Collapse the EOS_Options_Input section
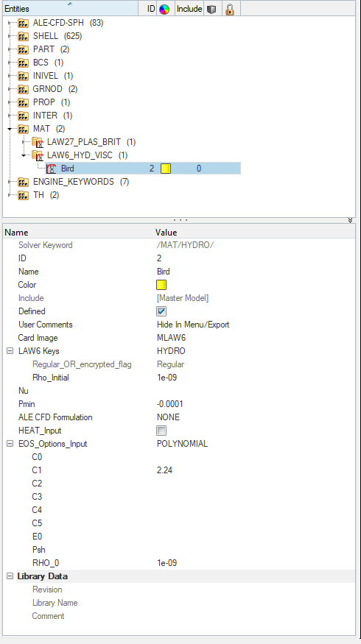 click(x=10, y=444)
